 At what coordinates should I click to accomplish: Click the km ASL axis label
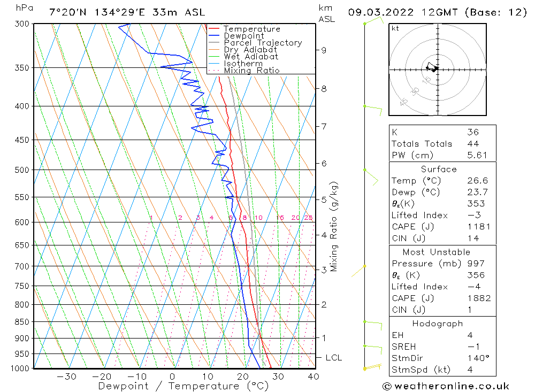pyautogui.click(x=326, y=14)
